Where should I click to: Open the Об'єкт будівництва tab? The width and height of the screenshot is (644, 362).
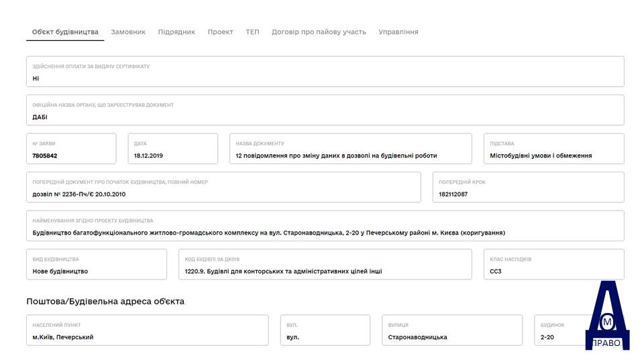(x=65, y=32)
